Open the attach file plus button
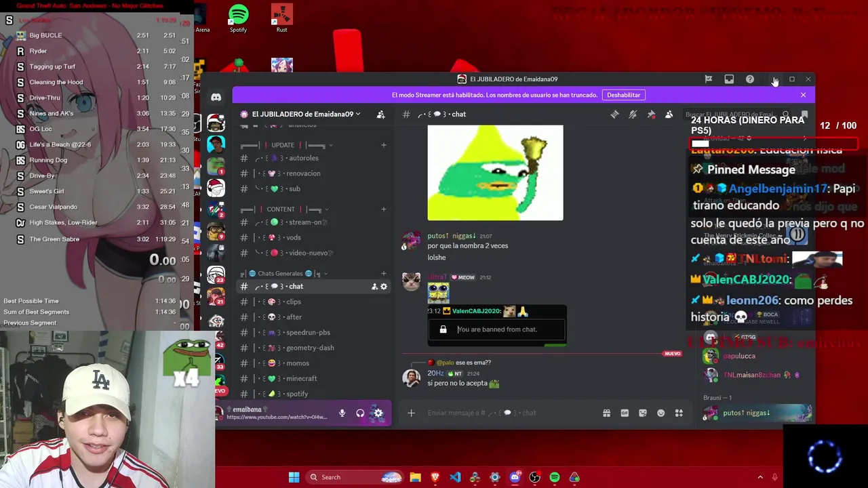The width and height of the screenshot is (868, 488). (411, 413)
